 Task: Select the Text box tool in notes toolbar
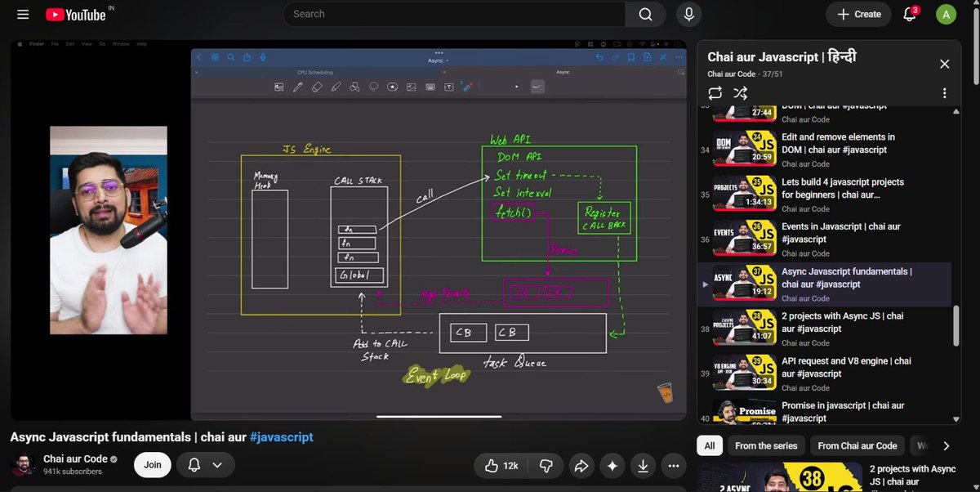pyautogui.click(x=448, y=87)
